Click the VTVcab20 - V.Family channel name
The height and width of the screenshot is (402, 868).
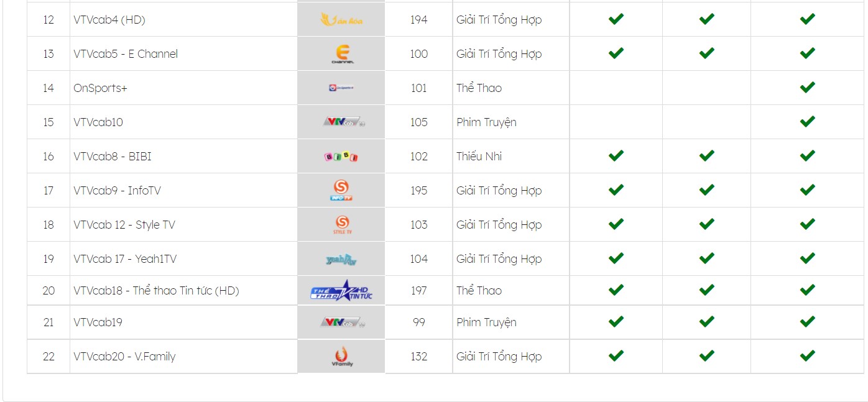(x=124, y=357)
